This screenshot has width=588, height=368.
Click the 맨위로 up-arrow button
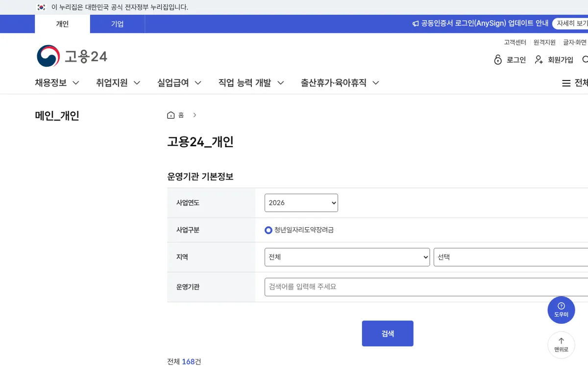click(561, 345)
